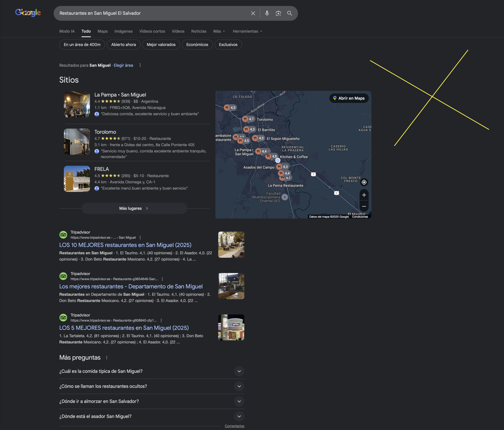The width and height of the screenshot is (504, 430).
Task: Click the 4,5 map pin near CD Toledo
Action: (230, 107)
